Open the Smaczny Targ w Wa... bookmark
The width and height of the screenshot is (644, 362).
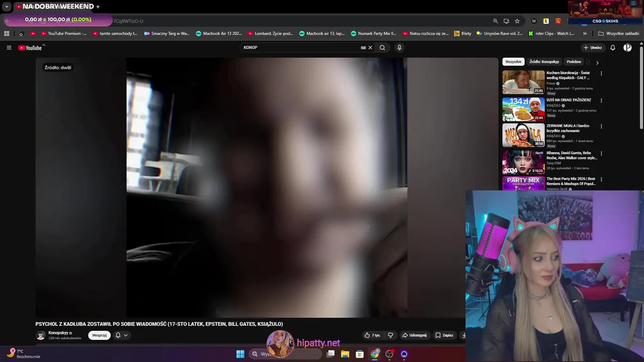(x=167, y=34)
